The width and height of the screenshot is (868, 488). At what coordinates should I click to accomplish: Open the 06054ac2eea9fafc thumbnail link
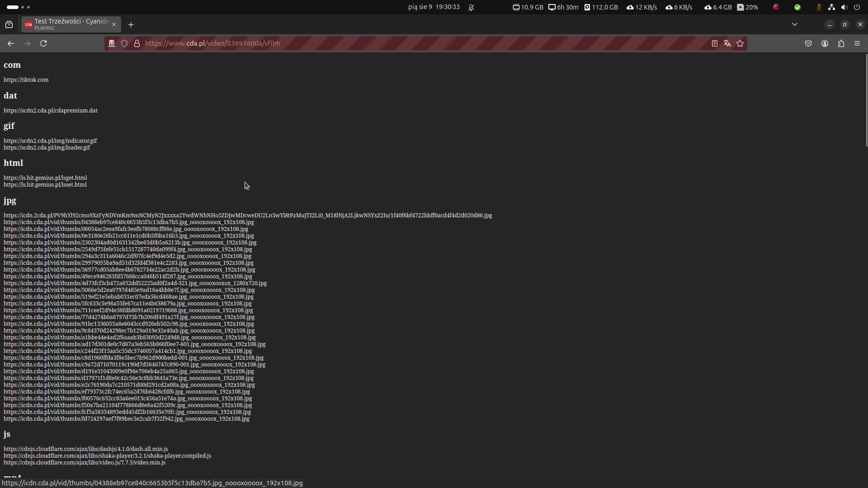pyautogui.click(x=126, y=229)
